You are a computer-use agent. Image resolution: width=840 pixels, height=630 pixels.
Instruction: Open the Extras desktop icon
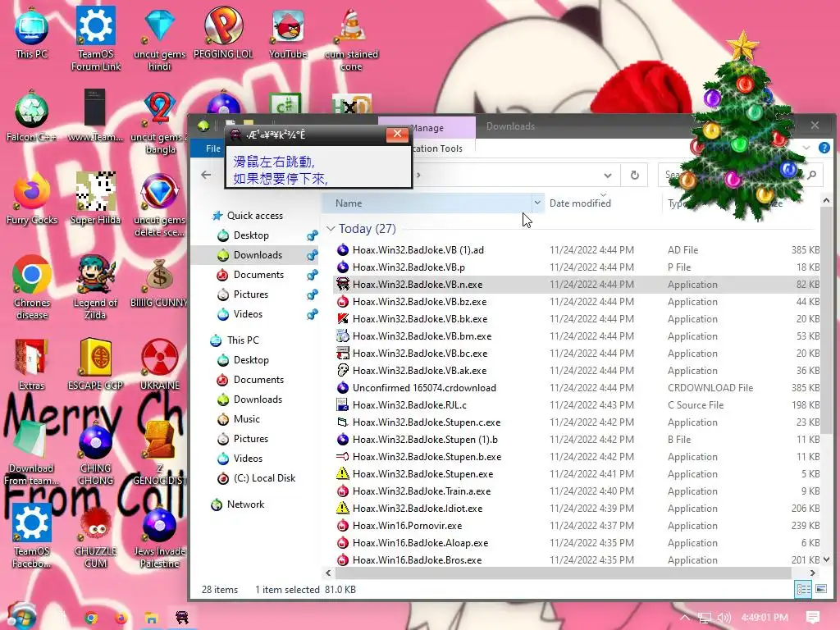tap(32, 365)
